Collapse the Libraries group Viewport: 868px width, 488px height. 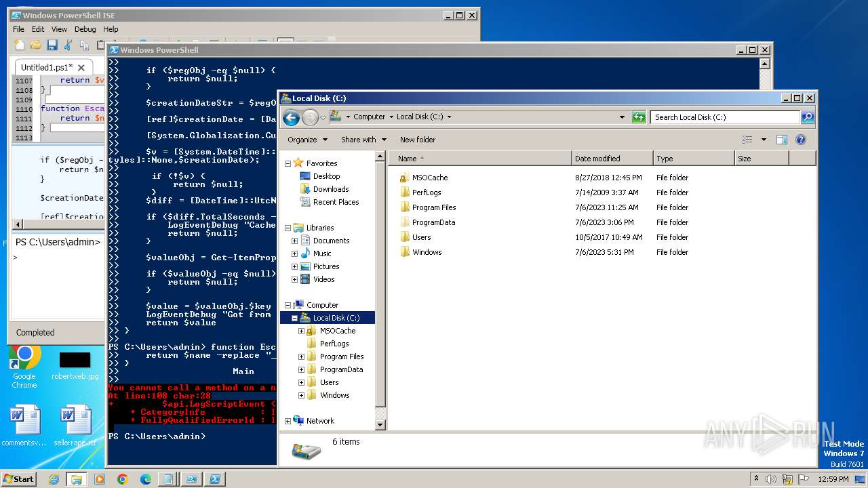[288, 228]
